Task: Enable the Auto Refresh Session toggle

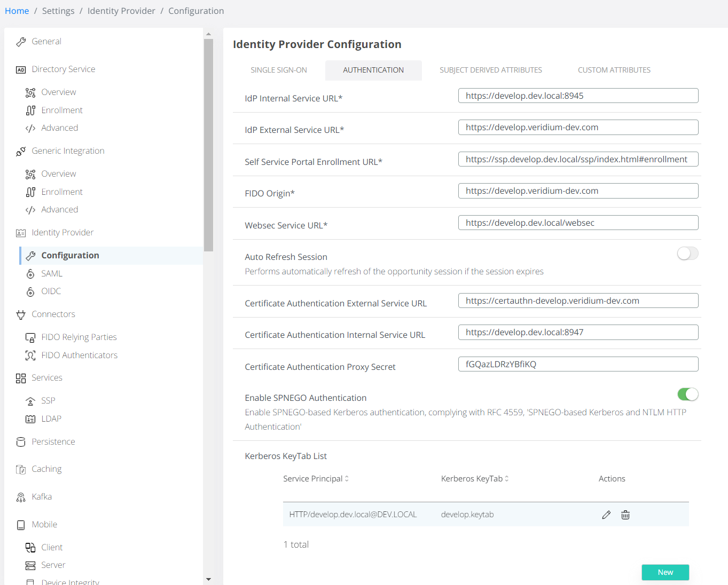Action: click(687, 254)
